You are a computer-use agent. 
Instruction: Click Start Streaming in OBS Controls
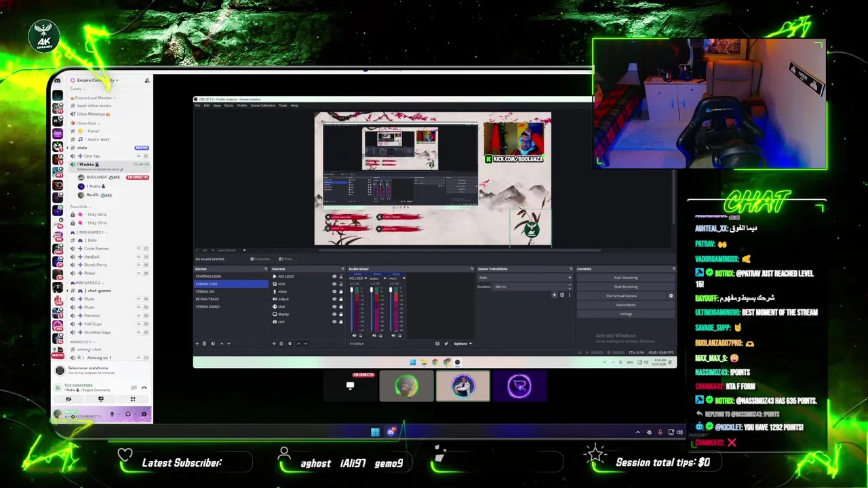tap(626, 278)
